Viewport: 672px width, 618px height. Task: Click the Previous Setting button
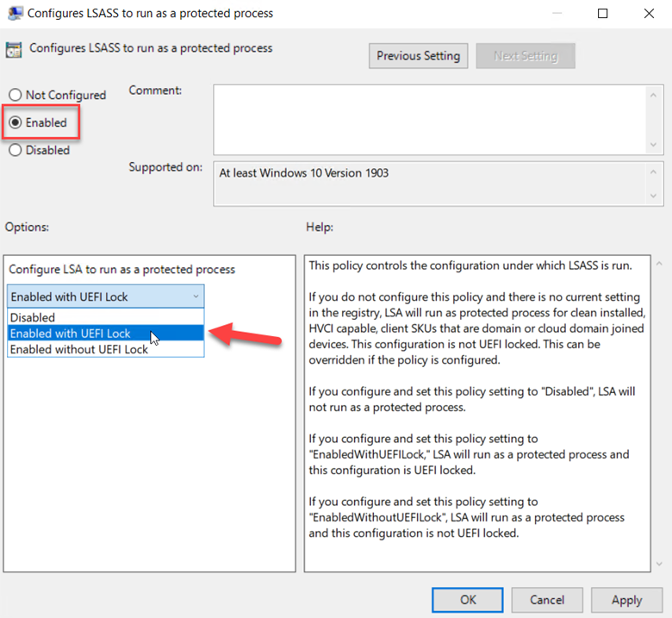pos(418,56)
